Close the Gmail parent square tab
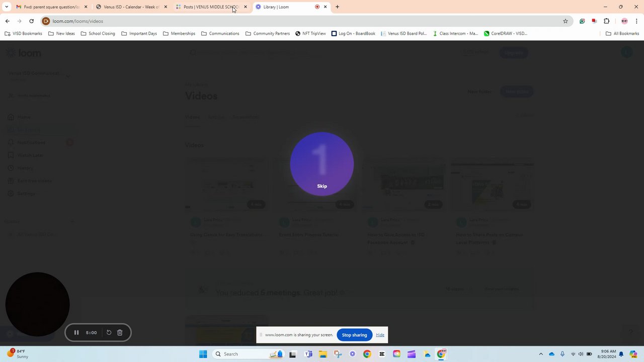This screenshot has width=644, height=362. tap(86, 7)
